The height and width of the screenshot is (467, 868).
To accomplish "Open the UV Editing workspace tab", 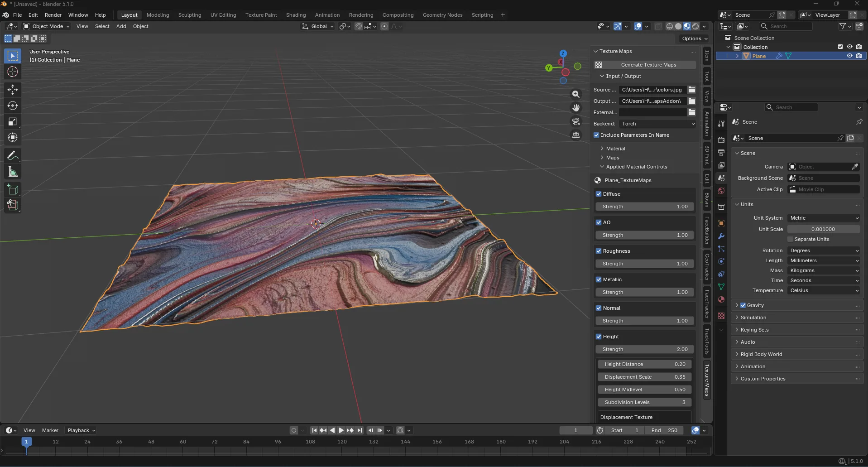I will tap(223, 15).
